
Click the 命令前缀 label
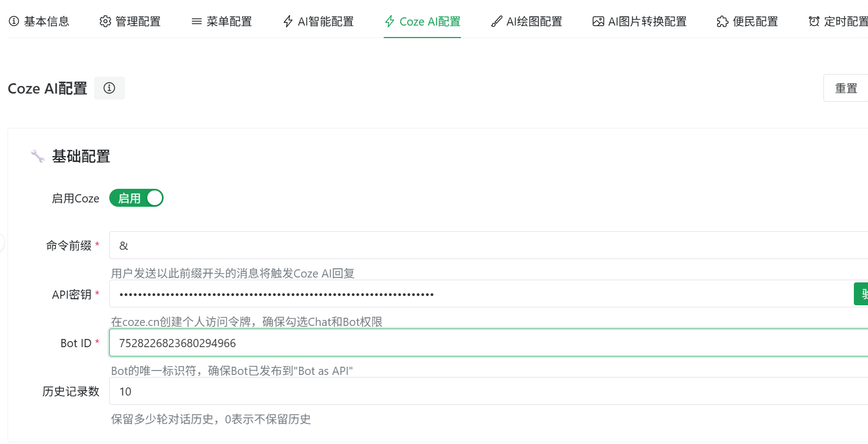coord(69,245)
